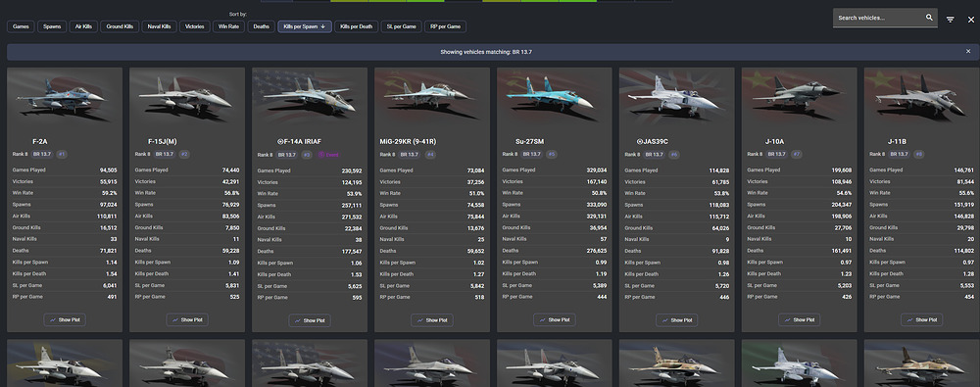Show Plot for J-11B
This screenshot has height=387, width=980.
pos(922,319)
